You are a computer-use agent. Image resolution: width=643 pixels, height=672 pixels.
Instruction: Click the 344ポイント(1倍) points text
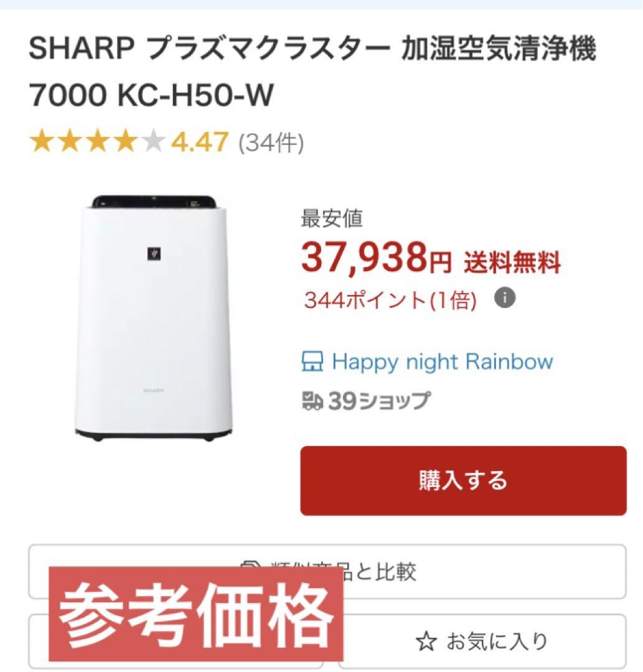pos(390,299)
